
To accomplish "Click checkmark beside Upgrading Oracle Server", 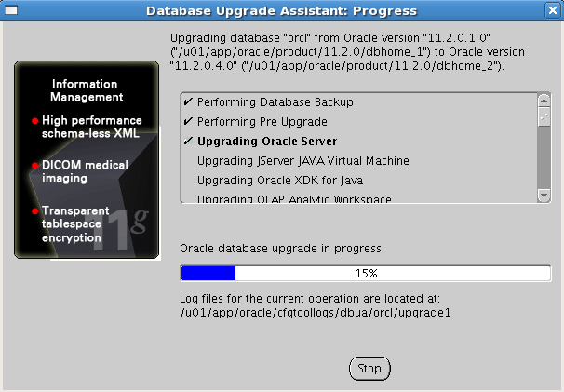I will tap(188, 141).
